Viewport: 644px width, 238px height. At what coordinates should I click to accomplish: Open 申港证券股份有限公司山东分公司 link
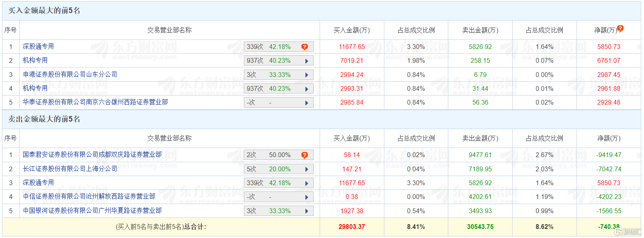pyautogui.click(x=70, y=74)
